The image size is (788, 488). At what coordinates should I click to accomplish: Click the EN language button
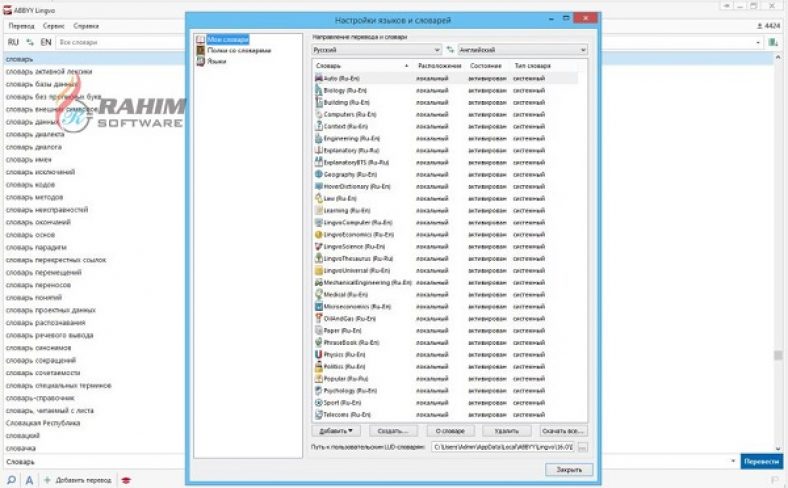pyautogui.click(x=46, y=42)
